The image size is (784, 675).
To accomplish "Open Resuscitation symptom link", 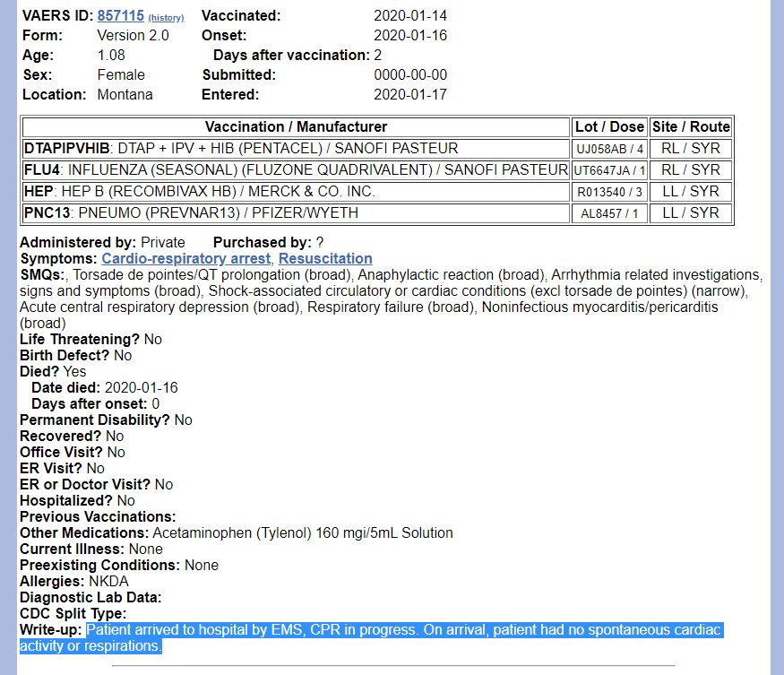I will [x=325, y=258].
